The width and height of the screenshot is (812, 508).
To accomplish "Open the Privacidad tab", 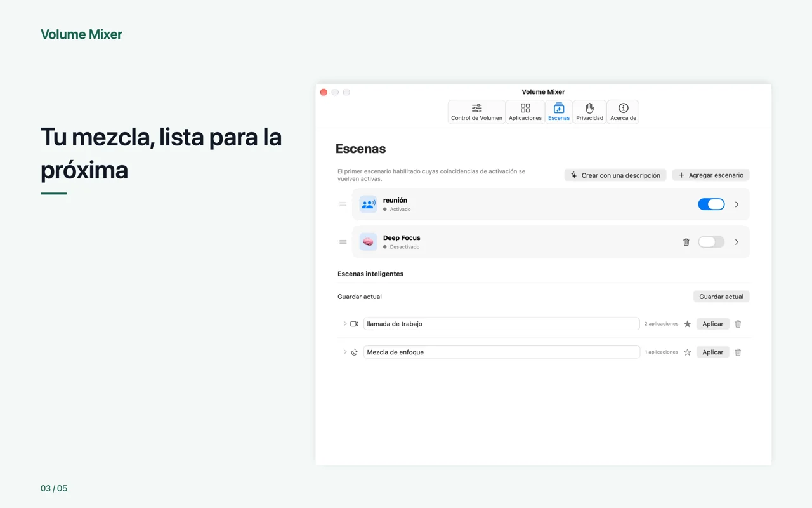I will pos(589,112).
